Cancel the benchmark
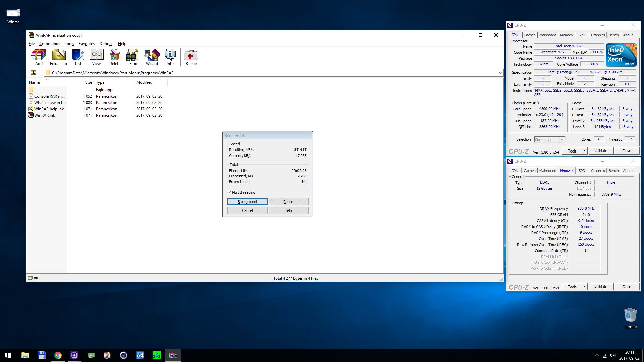Viewport: 644px width, 362px height. tap(247, 210)
